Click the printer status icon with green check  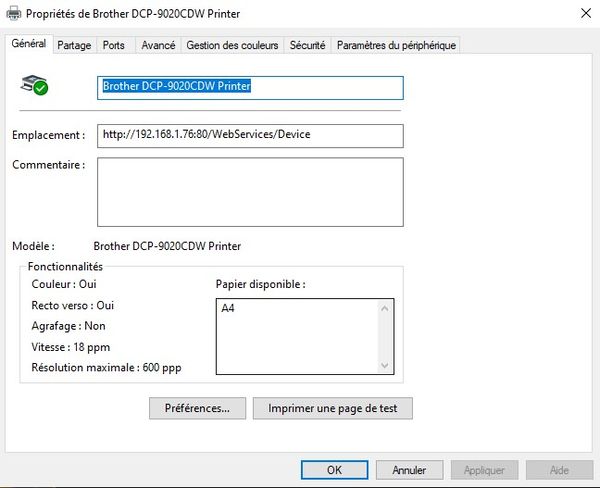[34, 85]
